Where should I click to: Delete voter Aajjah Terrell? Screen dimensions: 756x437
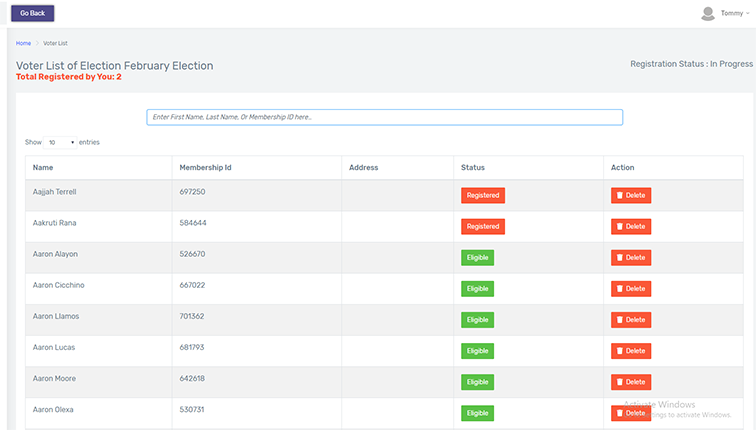pyautogui.click(x=631, y=195)
